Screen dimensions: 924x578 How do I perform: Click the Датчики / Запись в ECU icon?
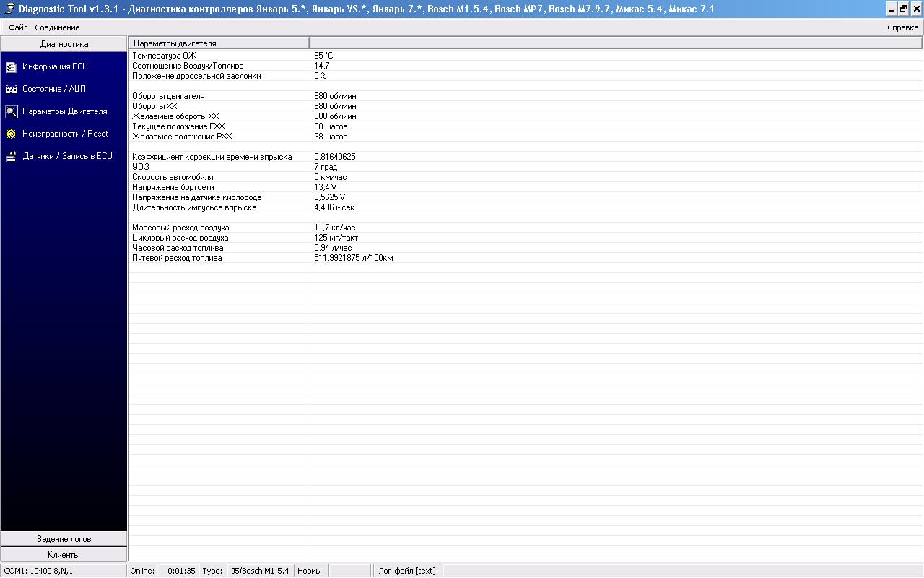click(11, 156)
